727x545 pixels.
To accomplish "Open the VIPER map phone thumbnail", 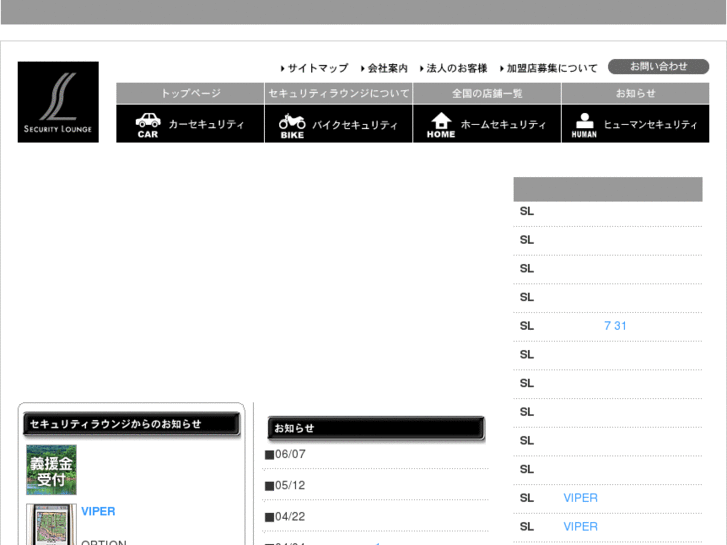I will tap(51, 524).
